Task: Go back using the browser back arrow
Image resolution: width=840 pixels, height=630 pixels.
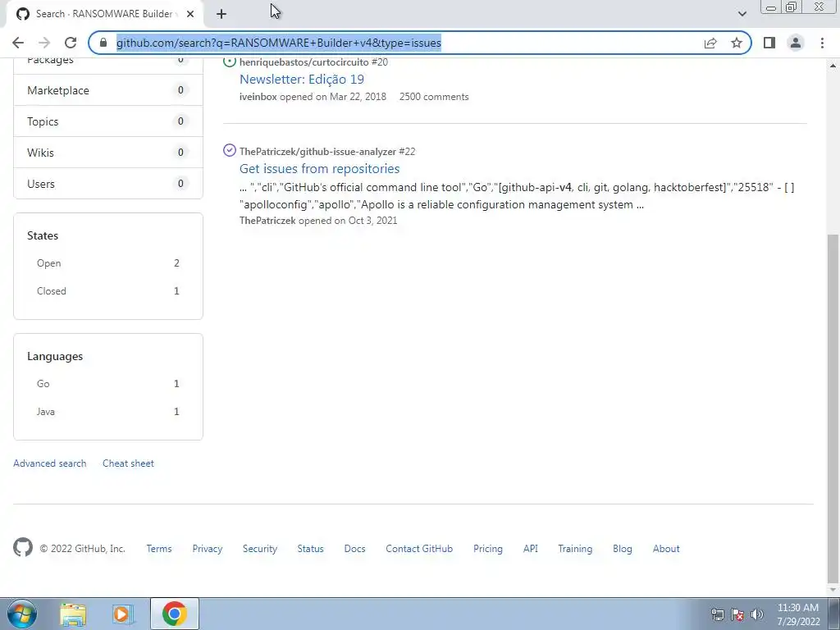Action: [x=18, y=43]
